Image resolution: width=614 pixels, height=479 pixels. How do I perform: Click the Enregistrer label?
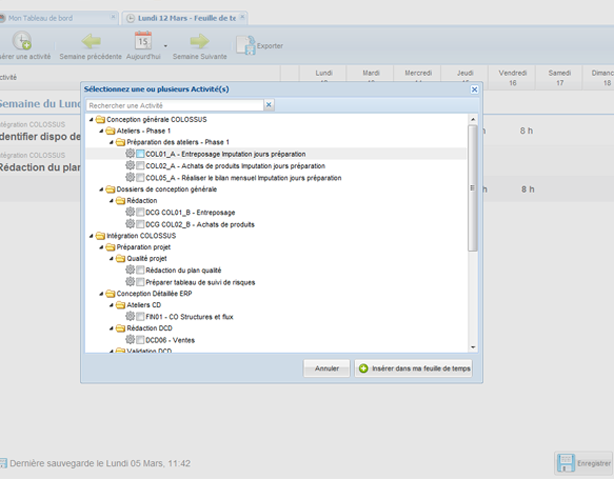point(594,463)
